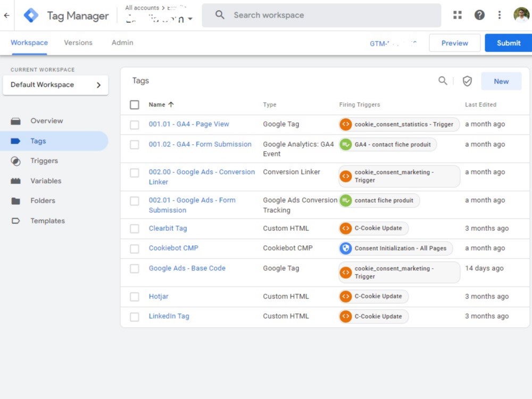Click the Consent Initialization blue shield icon
This screenshot has width=532, height=399.
point(346,248)
